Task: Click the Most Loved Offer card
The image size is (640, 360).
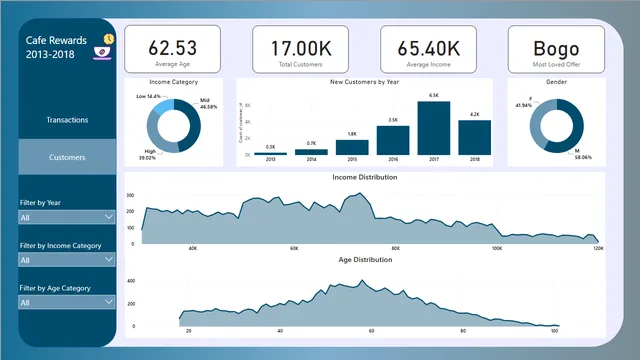Action: pos(556,49)
